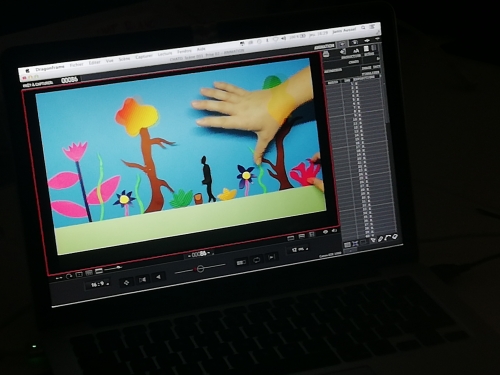Open the Lecture menu in menu bar

point(165,54)
